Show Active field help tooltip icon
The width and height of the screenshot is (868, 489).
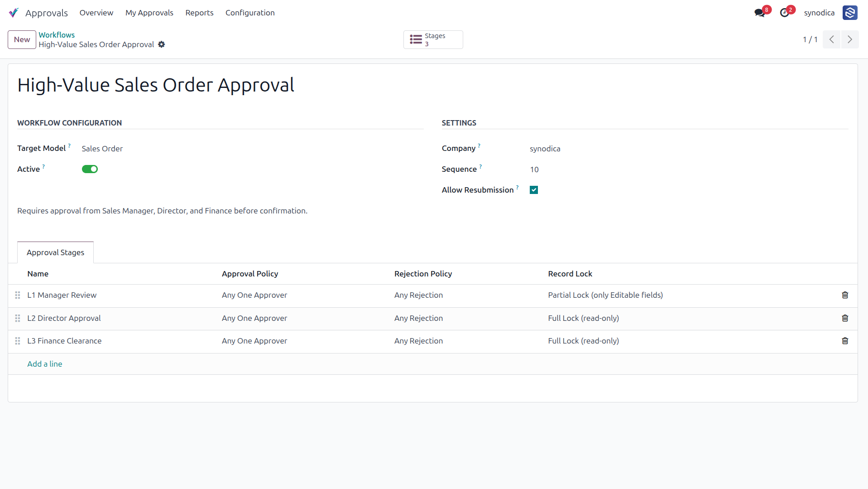click(43, 166)
